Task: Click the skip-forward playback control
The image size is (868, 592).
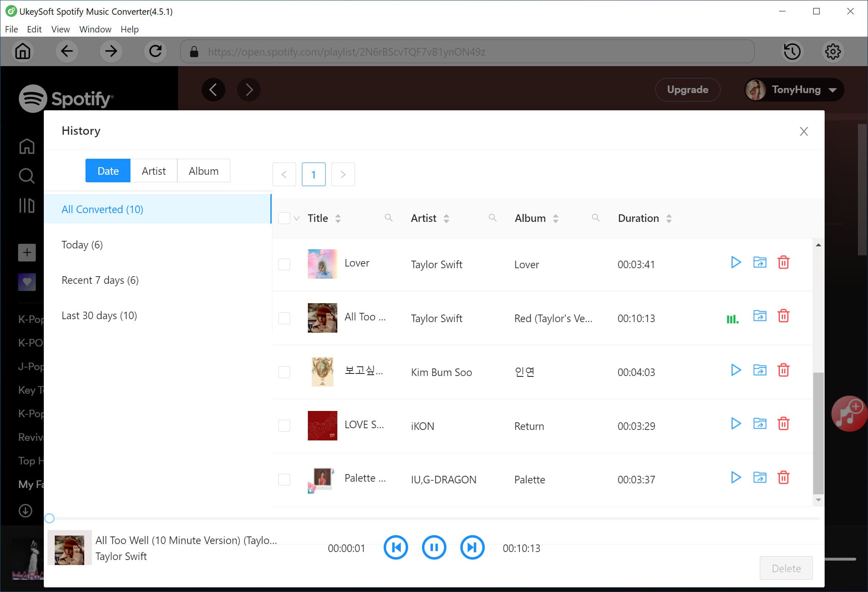Action: point(472,548)
